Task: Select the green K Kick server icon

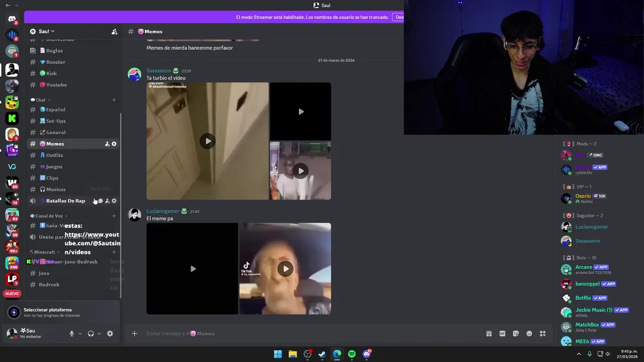Action: click(12, 119)
